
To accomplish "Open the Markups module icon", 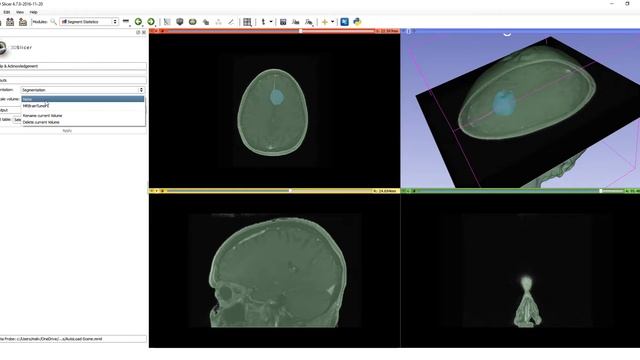I will click(218, 22).
